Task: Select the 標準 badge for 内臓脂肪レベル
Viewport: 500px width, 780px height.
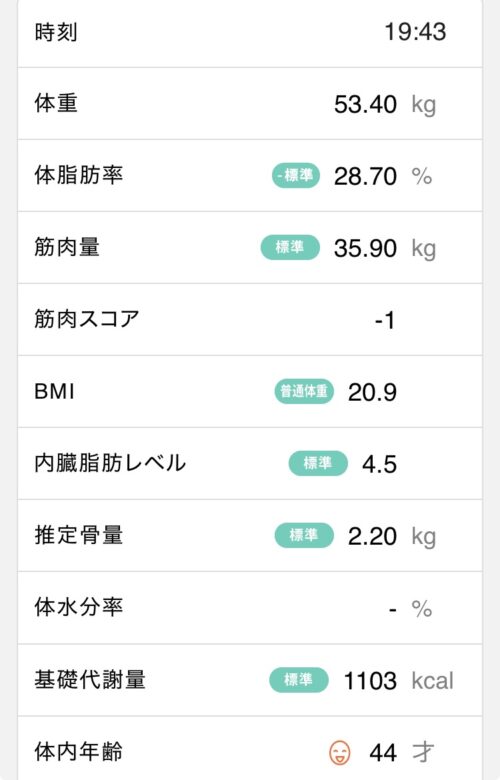Action: (x=318, y=463)
